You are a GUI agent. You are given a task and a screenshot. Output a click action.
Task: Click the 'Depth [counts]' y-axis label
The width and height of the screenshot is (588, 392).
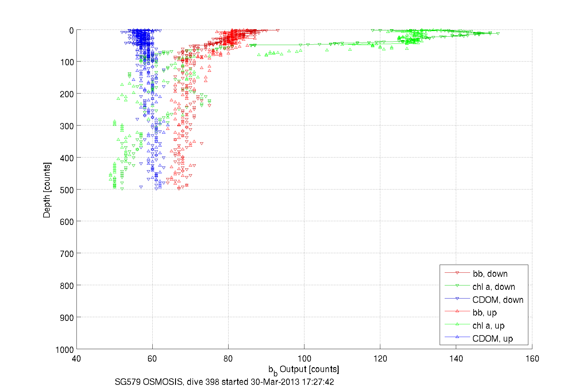(x=47, y=190)
